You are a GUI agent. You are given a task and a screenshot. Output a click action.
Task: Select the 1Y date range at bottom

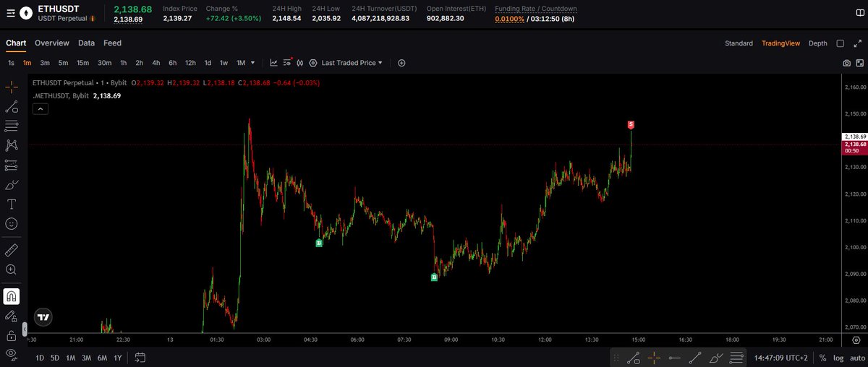(x=117, y=358)
